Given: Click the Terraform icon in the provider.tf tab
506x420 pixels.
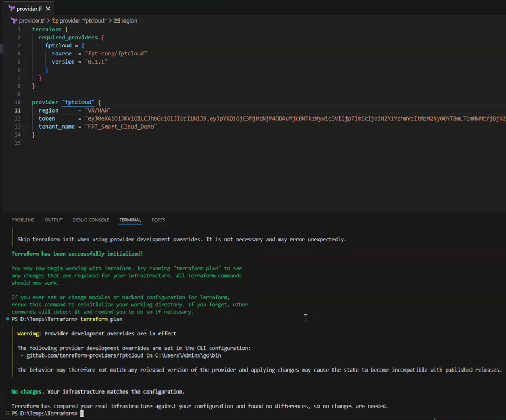Looking at the screenshot, I should click(x=11, y=9).
